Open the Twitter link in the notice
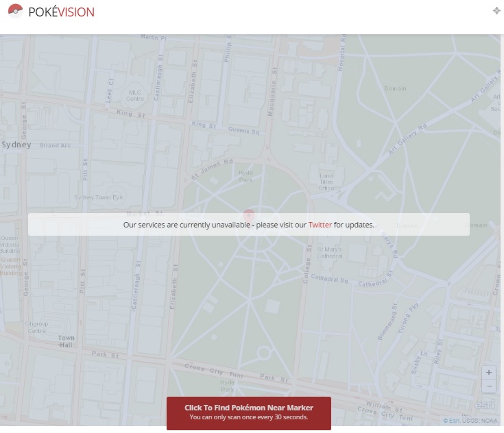The height and width of the screenshot is (433, 504). click(320, 225)
